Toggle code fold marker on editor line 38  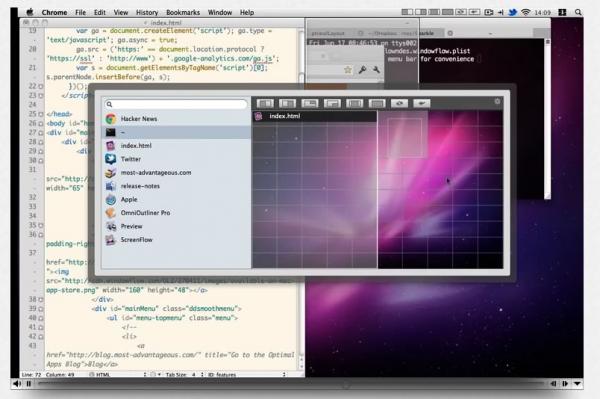pyautogui.click(x=41, y=300)
